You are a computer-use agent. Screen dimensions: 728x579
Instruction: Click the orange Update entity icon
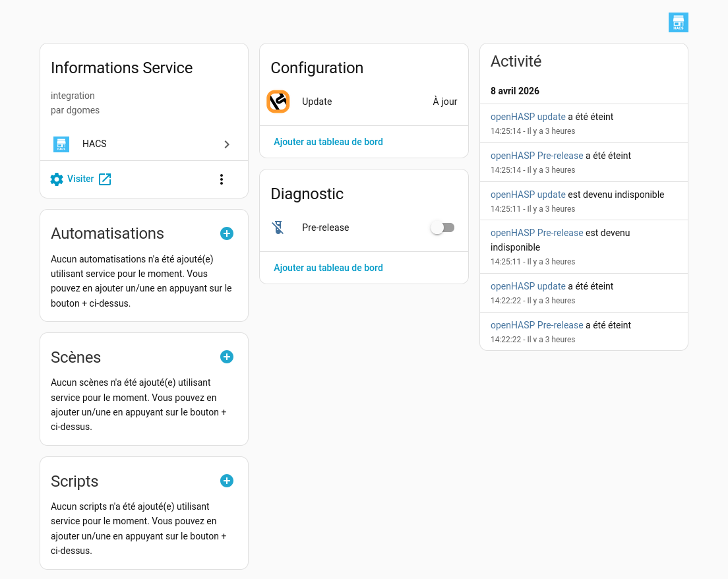pyautogui.click(x=278, y=102)
